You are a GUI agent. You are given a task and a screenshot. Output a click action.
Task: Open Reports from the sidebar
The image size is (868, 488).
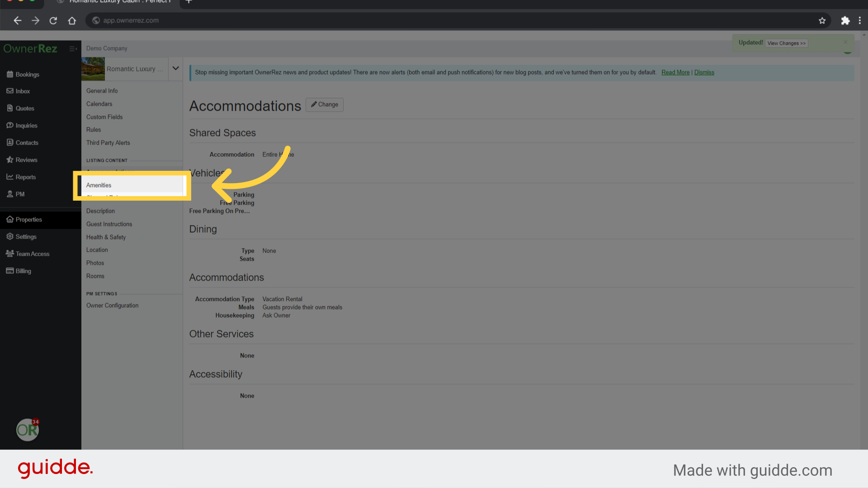click(25, 177)
